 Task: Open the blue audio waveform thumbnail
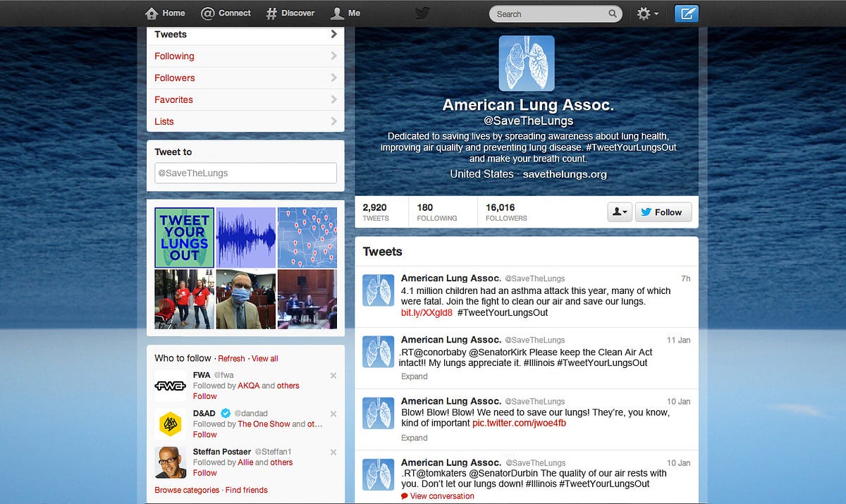246,238
